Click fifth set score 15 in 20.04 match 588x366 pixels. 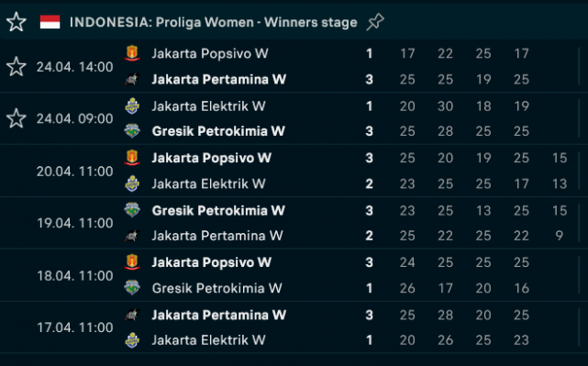(x=560, y=158)
